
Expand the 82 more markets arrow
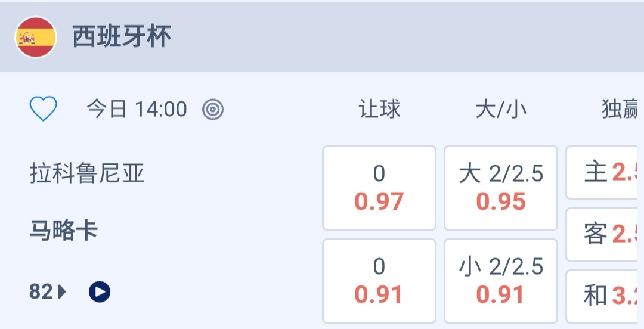click(63, 292)
